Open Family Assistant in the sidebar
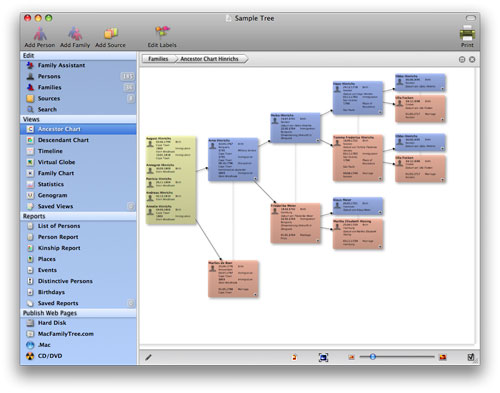Image resolution: width=500 pixels, height=393 pixels. (x=78, y=65)
